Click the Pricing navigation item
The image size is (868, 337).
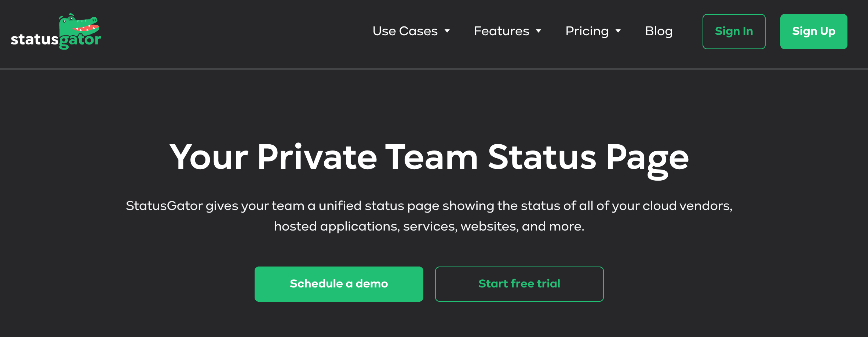point(587,31)
